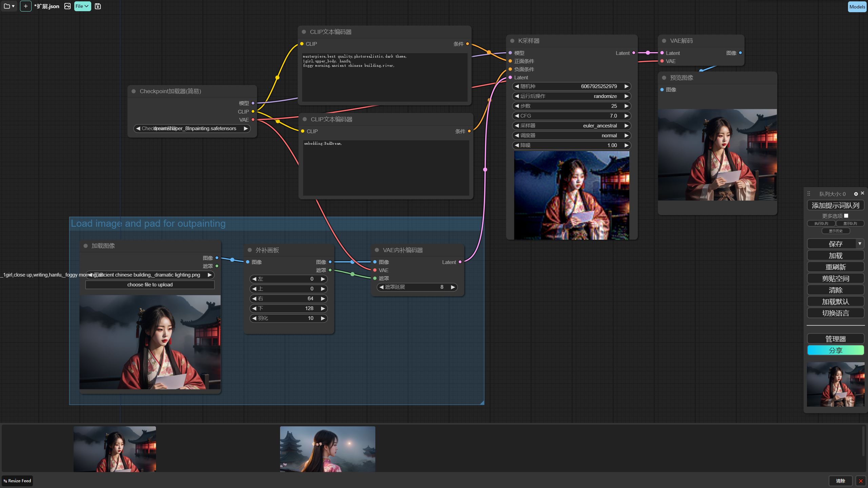Click the save disk icon in top toolbar
868x488 pixels.
pyautogui.click(x=98, y=6)
